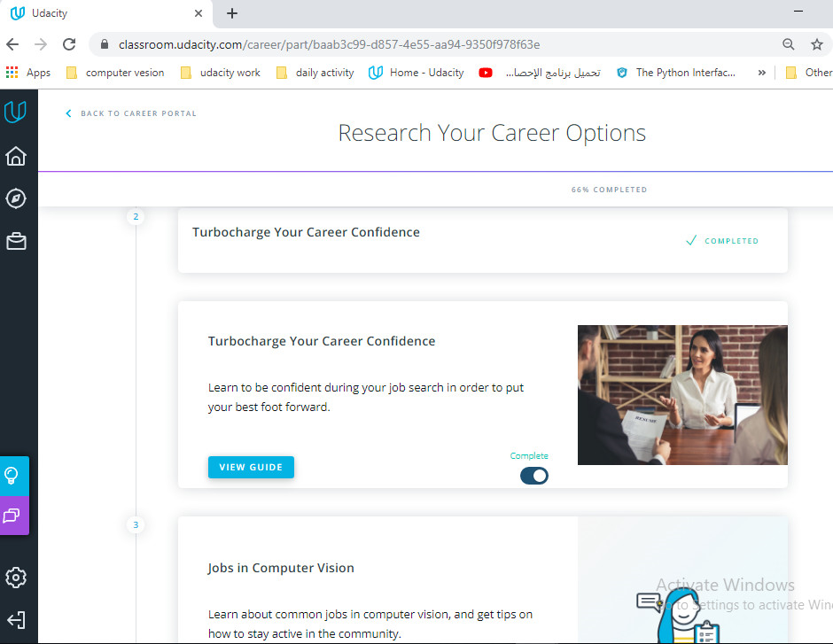This screenshot has height=644, width=833.
Task: Click the sign-out icon at sidebar bottom
Action: (x=15, y=620)
